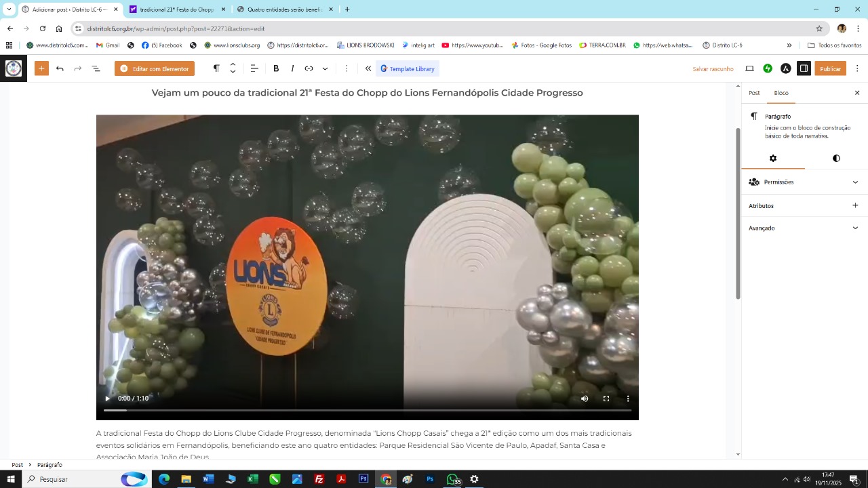Open the preview device icon
Screen dimensions: 868x488
(x=749, y=68)
